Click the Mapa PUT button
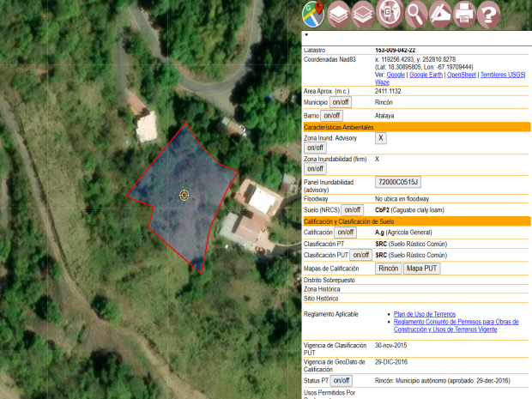 tap(422, 269)
